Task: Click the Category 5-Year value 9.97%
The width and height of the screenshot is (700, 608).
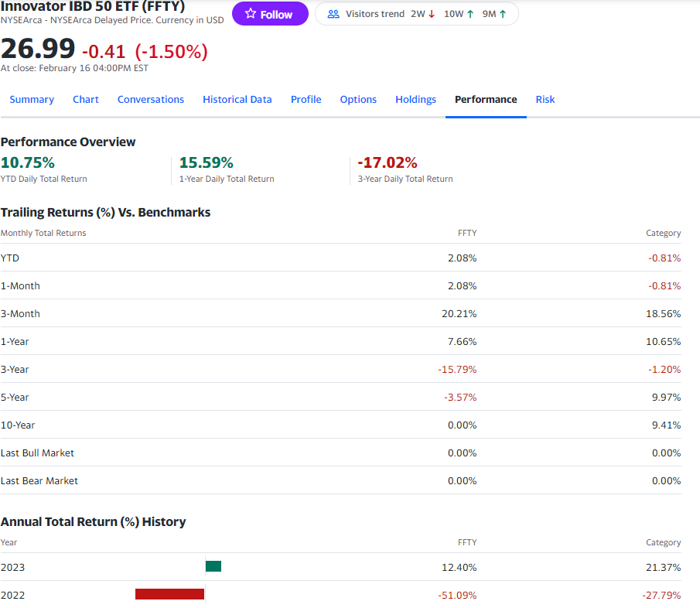Action: tap(666, 398)
